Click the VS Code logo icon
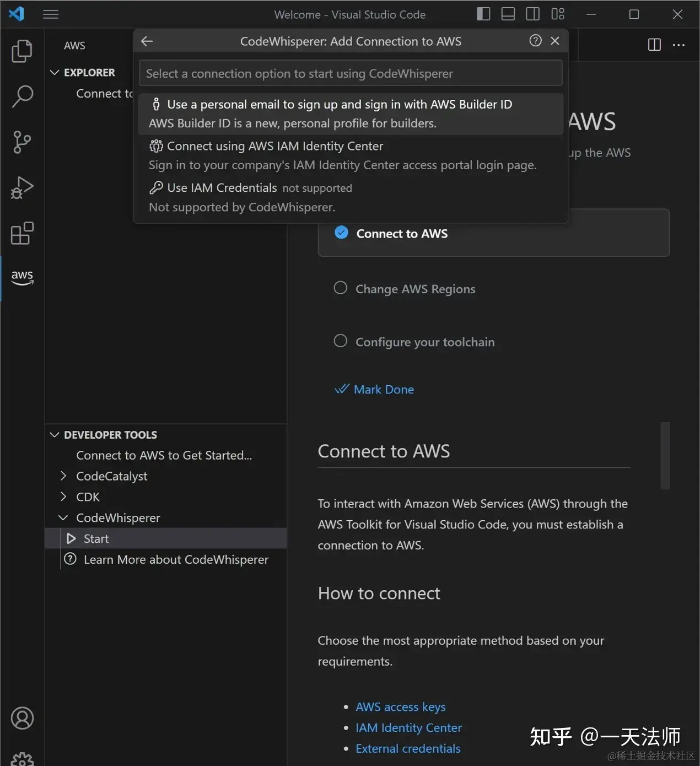 [17, 14]
